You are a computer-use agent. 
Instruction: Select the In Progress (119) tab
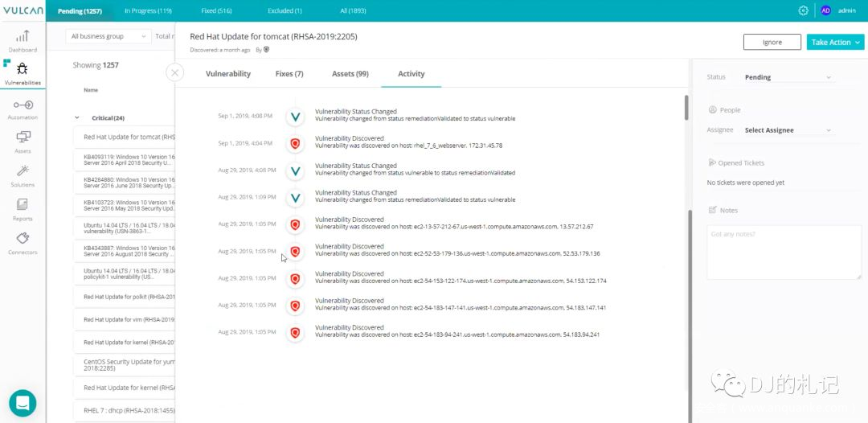148,11
